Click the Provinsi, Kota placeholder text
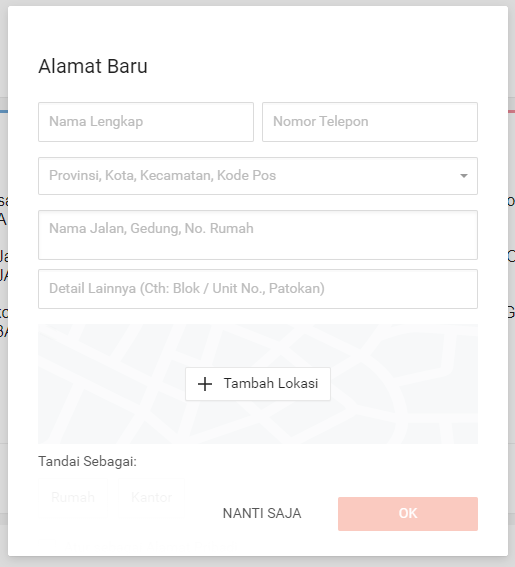Screen dimensions: 515x567 162,175
